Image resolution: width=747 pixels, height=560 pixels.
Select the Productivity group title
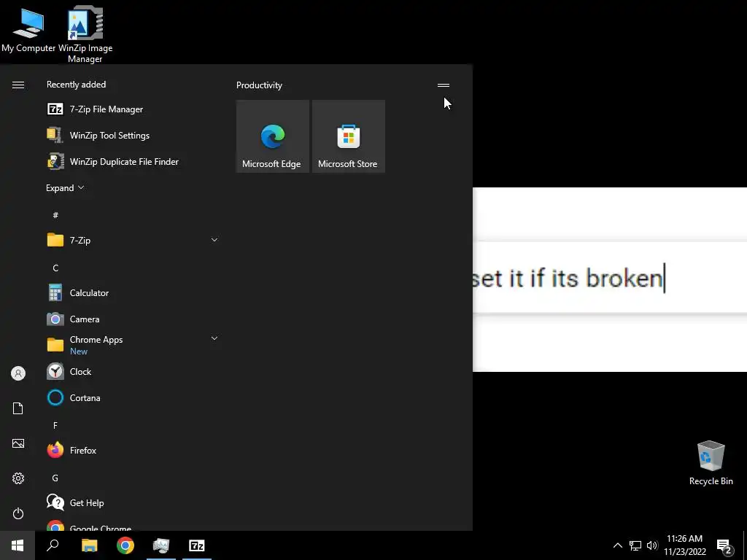coord(259,85)
